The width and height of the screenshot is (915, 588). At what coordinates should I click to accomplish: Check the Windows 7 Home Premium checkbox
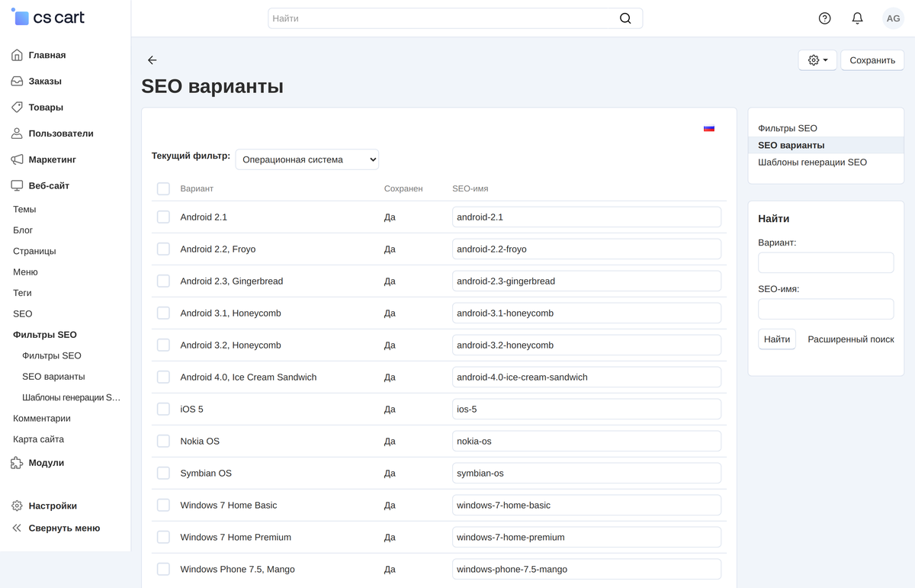pos(163,538)
